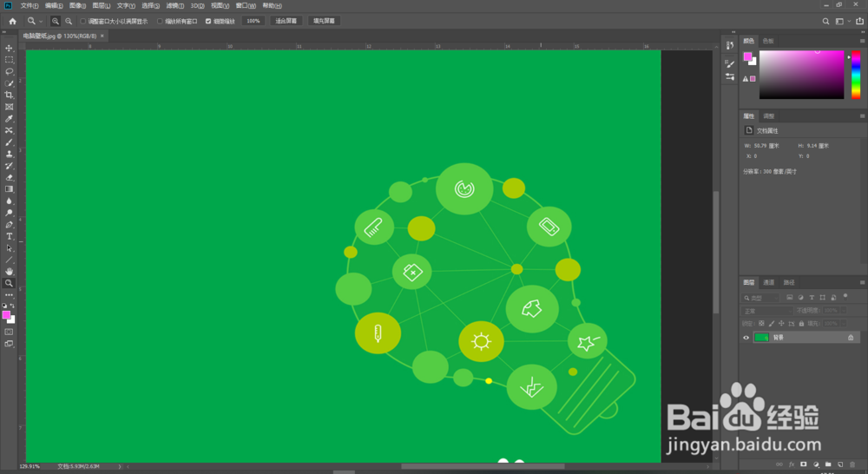Toggle lock position icon in Layers
Image resolution: width=868 pixels, height=474 pixels.
click(782, 324)
